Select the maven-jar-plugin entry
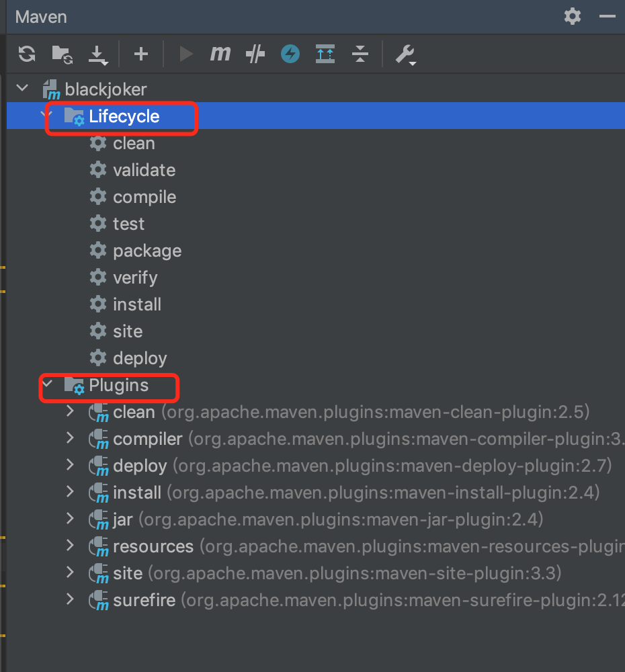 131,519
